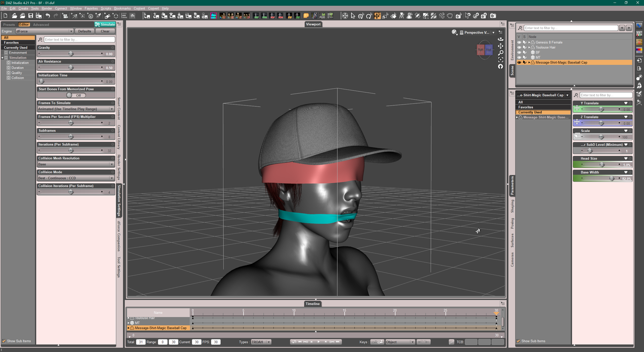Viewport: 644px width, 352px height.
Task: Toggle visibility eye for Toulouse Hair
Action: tap(519, 47)
